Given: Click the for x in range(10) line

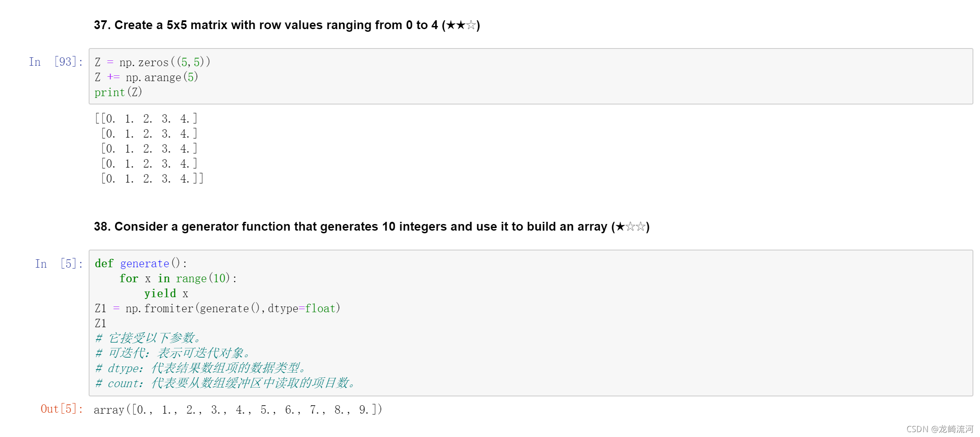Looking at the screenshot, I should (x=178, y=279).
